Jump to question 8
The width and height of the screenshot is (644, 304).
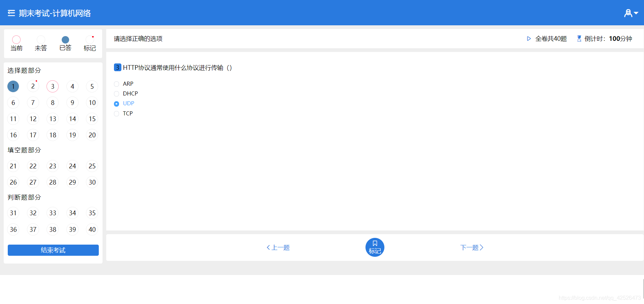(53, 103)
